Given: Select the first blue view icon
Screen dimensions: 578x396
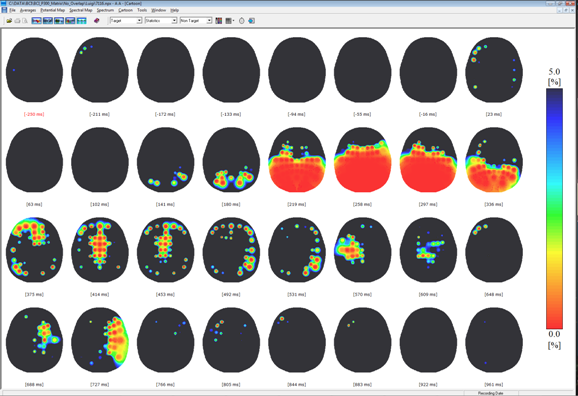Looking at the screenshot, I should [x=36, y=21].
